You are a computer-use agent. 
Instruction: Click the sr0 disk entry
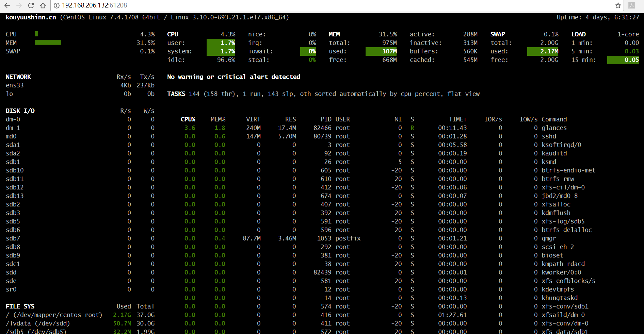(x=11, y=289)
